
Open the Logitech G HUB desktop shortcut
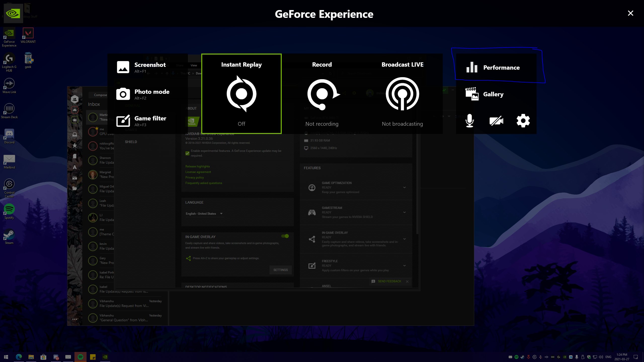tap(9, 62)
